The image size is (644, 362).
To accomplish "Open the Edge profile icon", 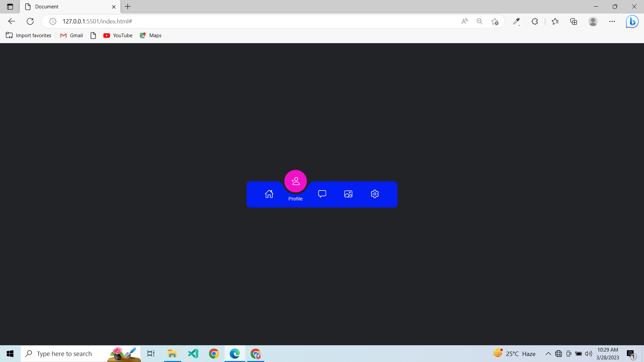I will coord(593,21).
